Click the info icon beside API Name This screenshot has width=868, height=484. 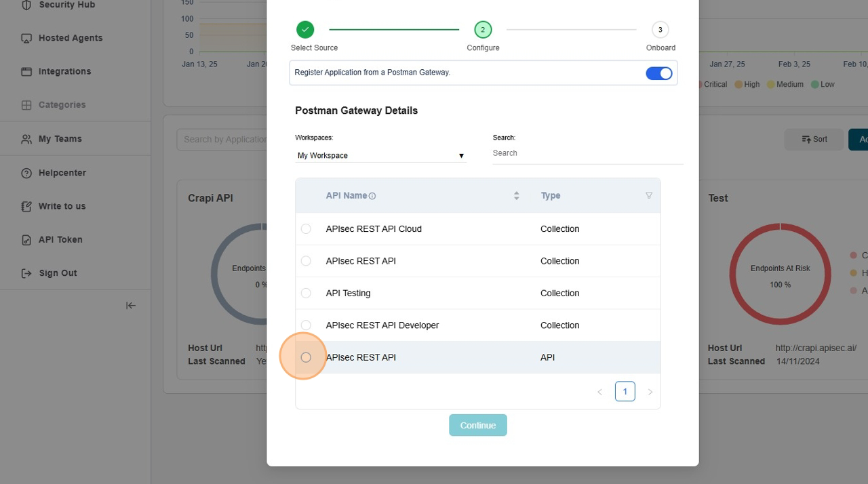pos(372,196)
